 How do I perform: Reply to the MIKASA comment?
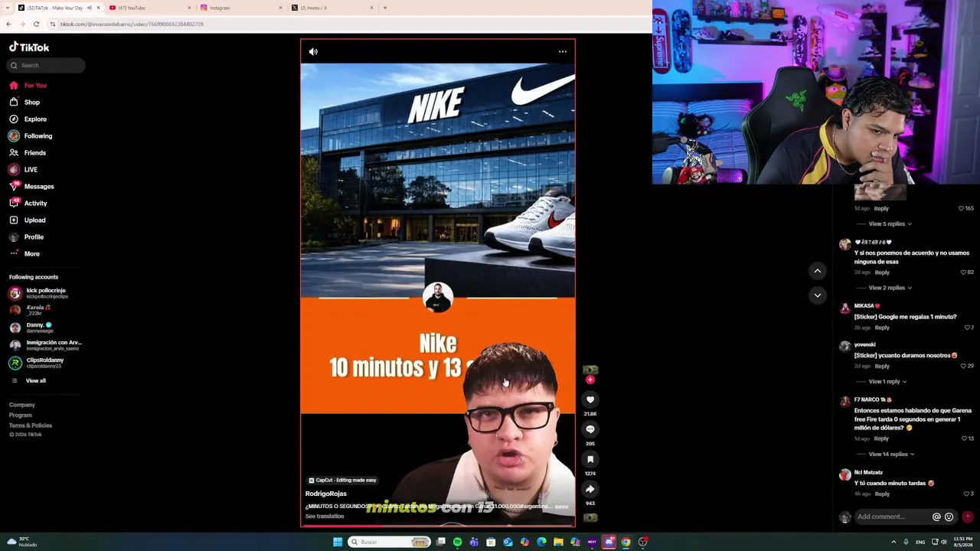882,328
